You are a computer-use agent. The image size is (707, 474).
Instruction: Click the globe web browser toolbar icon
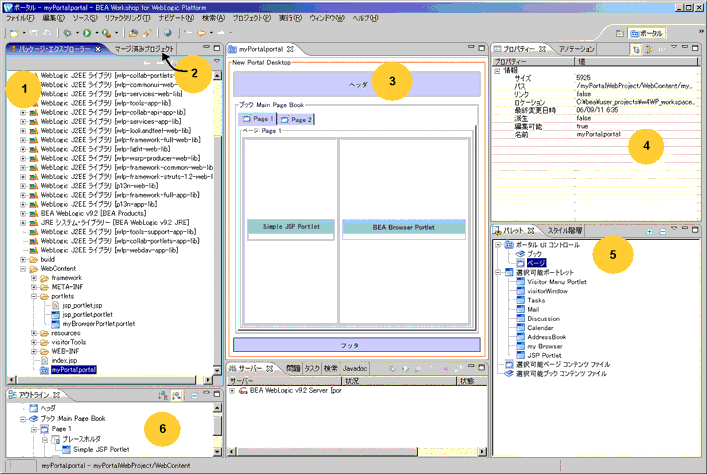coord(168,33)
